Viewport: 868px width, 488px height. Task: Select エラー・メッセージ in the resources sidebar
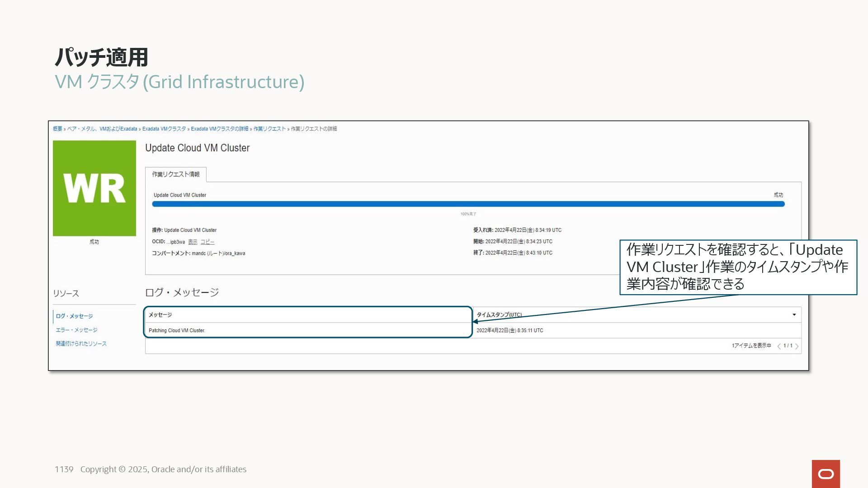[x=76, y=330]
